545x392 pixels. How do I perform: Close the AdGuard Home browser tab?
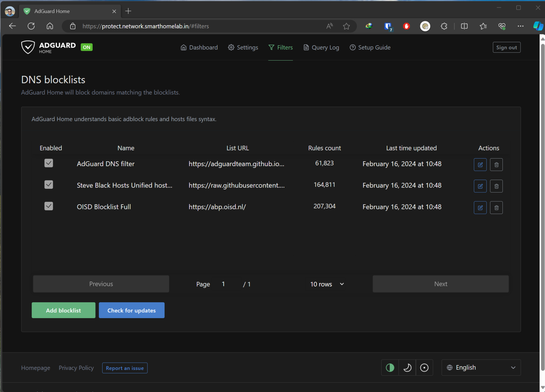114,11
